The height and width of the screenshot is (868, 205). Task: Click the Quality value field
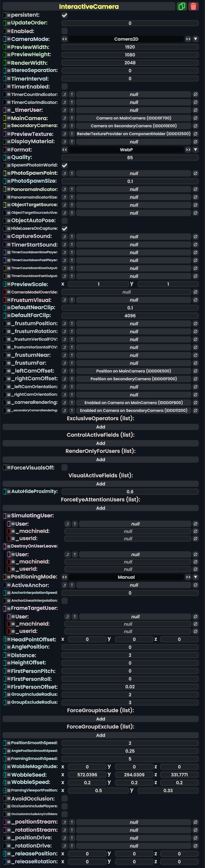click(130, 158)
